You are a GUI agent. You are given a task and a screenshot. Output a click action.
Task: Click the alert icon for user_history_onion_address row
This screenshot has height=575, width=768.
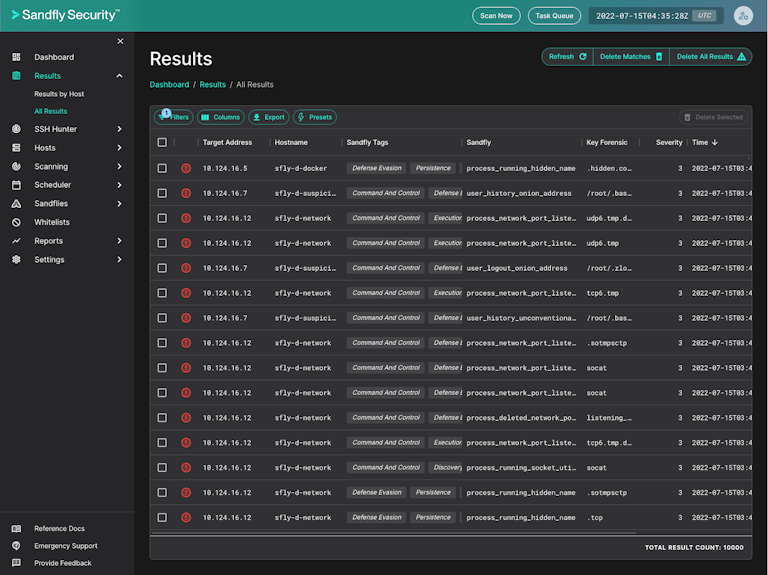click(x=186, y=193)
